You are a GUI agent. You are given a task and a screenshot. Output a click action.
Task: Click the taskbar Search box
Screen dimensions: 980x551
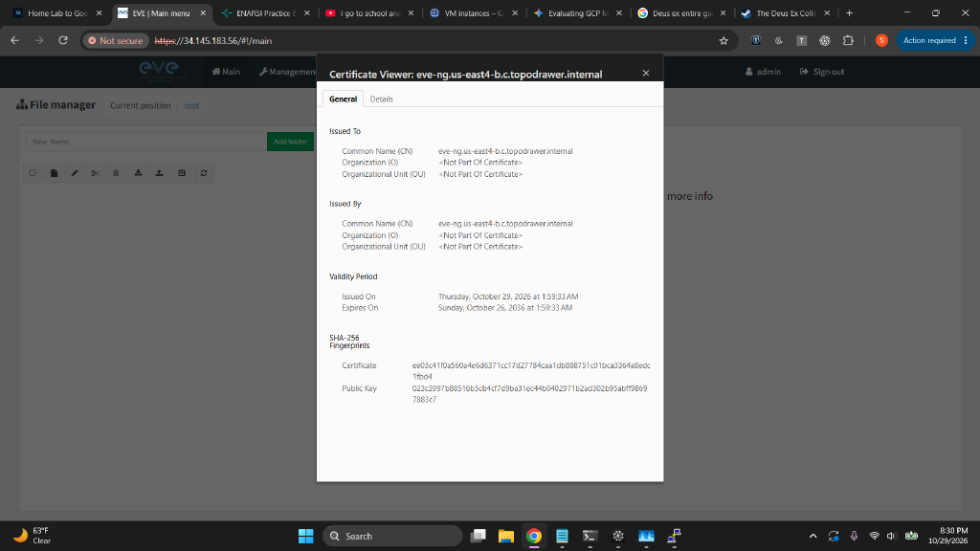(x=392, y=536)
